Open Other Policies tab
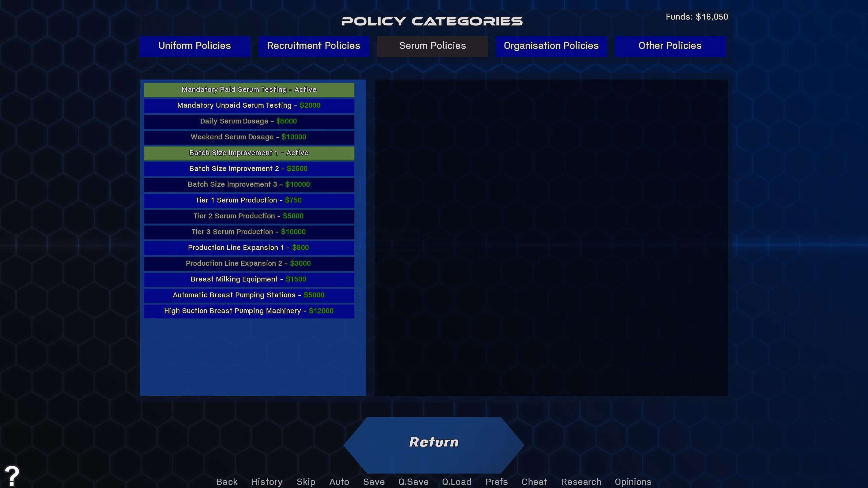 click(x=670, y=46)
